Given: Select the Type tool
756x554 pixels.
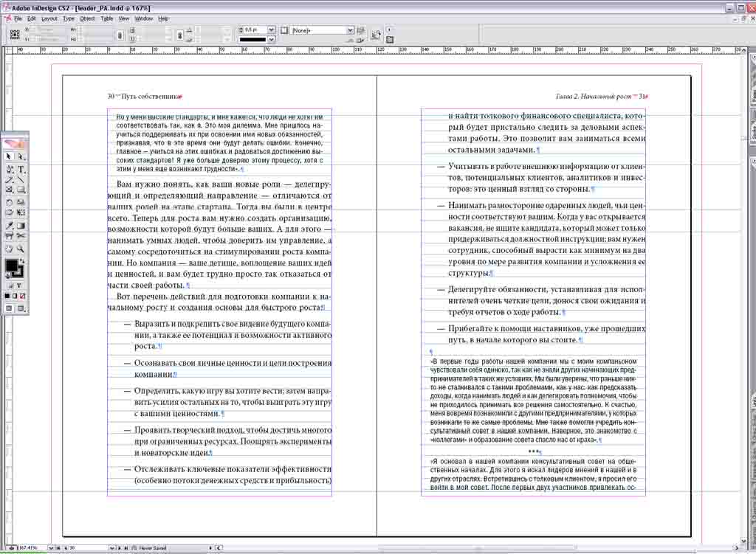Looking at the screenshot, I should point(21,169).
